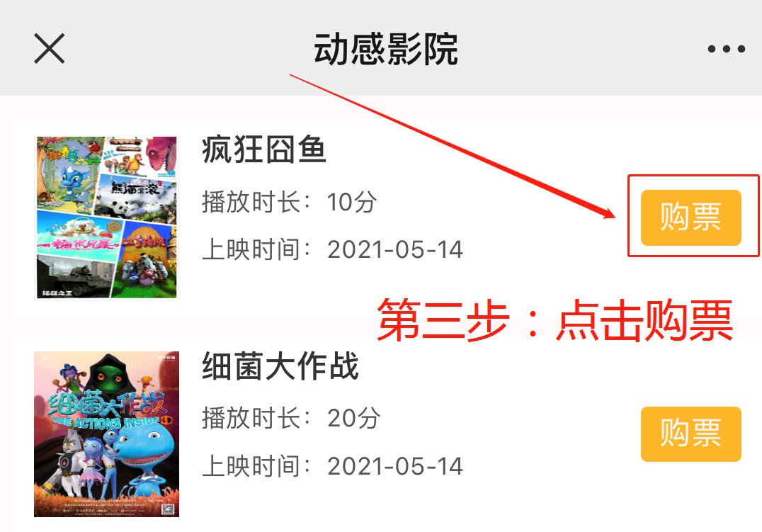Buy a ticket for 疯狂囧鱼
762x532 pixels.
click(690, 217)
